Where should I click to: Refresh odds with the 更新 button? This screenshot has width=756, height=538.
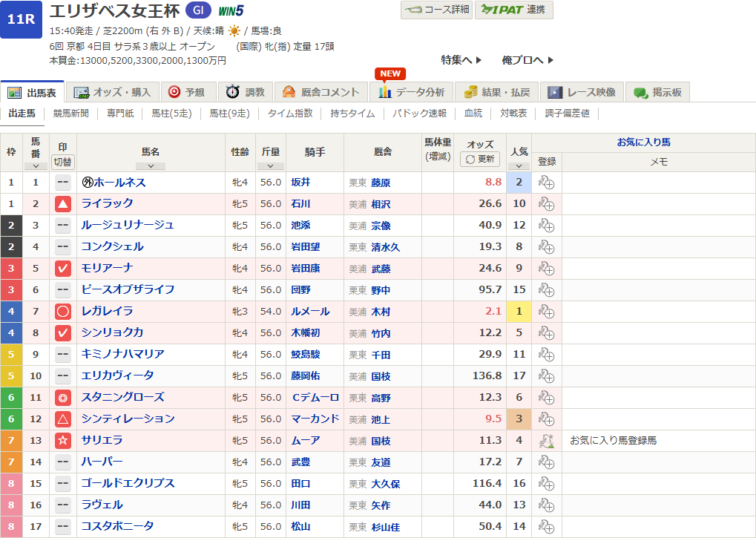coord(480,159)
